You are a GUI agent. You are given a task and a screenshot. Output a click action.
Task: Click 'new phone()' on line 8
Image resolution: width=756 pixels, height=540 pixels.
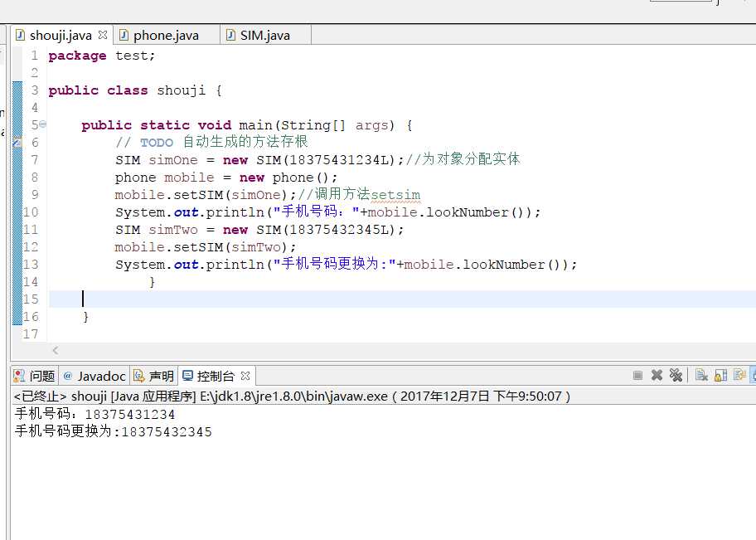(284, 178)
